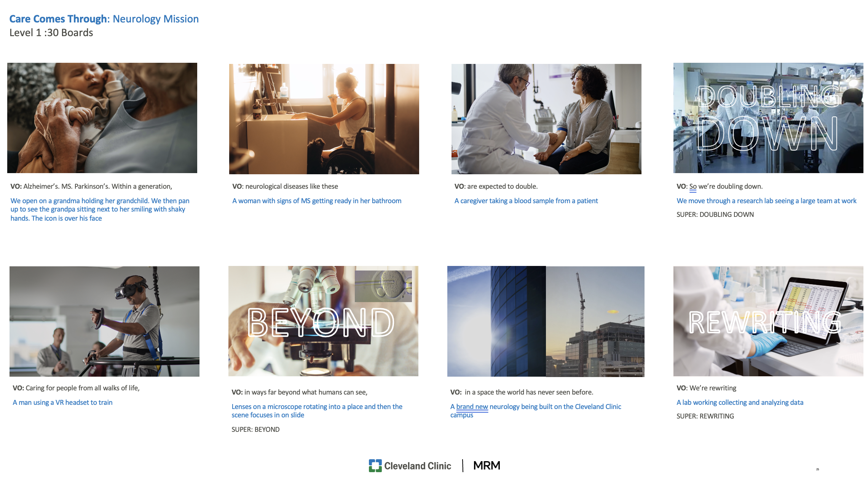Image resolution: width=868 pixels, height=487 pixels.
Task: Click the doctor taking blood sample image
Action: tap(546, 119)
